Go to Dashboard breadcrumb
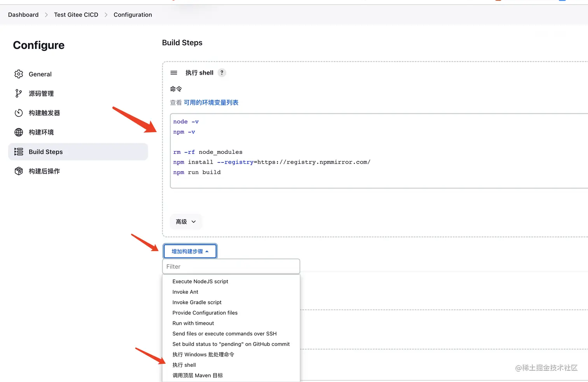The height and width of the screenshot is (382, 588). coord(23,15)
